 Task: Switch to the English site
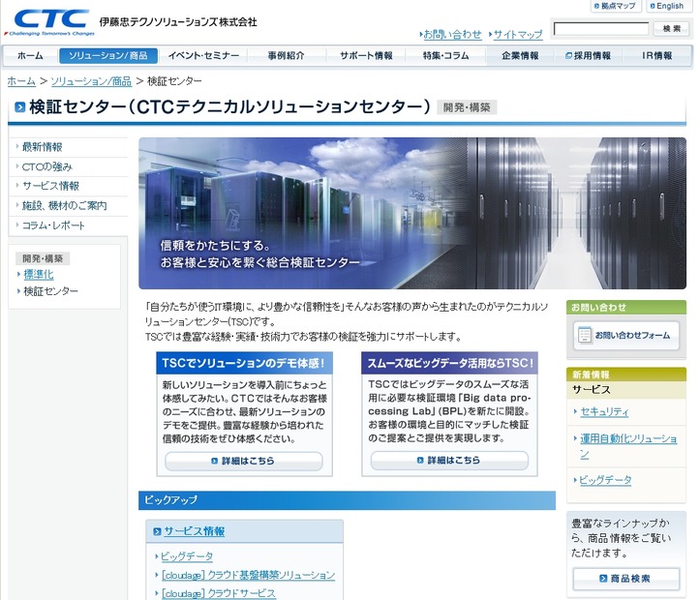coord(667,6)
